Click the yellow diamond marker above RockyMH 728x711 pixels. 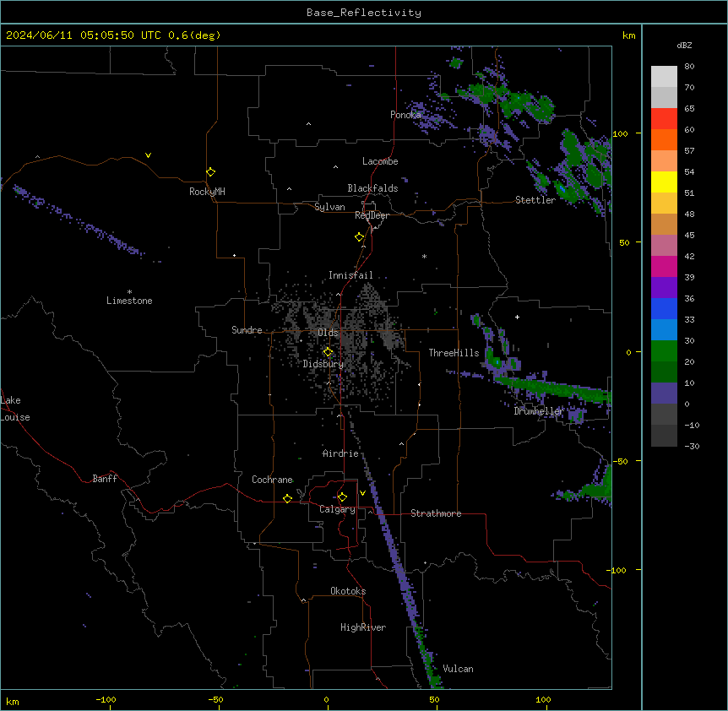pyautogui.click(x=210, y=171)
